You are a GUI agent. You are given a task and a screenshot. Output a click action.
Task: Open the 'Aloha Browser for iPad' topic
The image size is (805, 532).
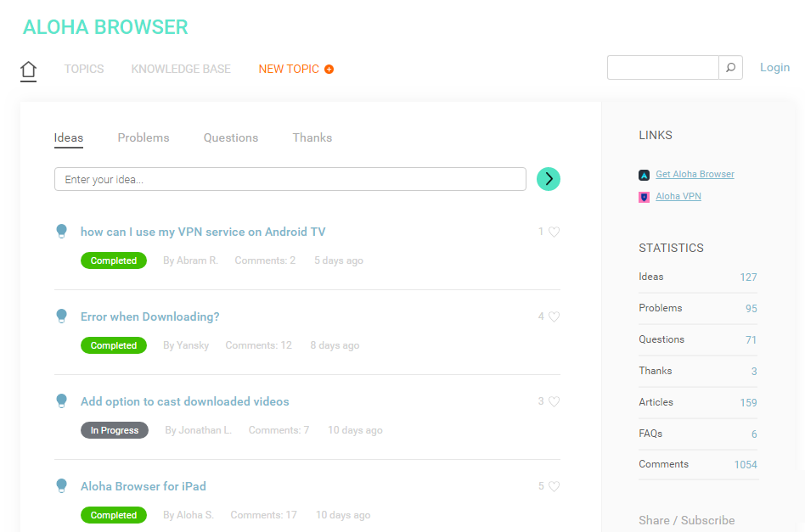tap(144, 486)
